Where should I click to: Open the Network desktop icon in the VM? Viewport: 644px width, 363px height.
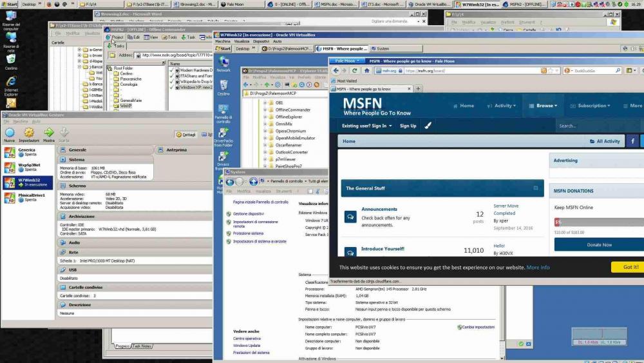click(223, 64)
